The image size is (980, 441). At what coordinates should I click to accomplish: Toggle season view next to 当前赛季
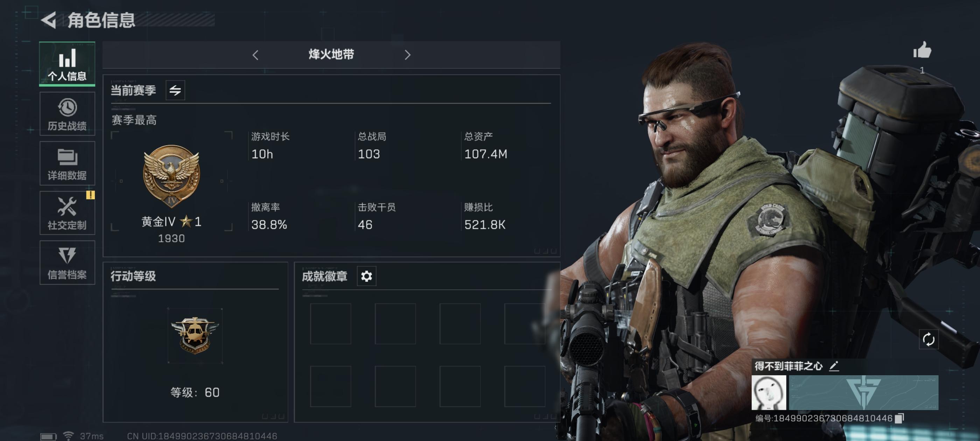[x=175, y=90]
